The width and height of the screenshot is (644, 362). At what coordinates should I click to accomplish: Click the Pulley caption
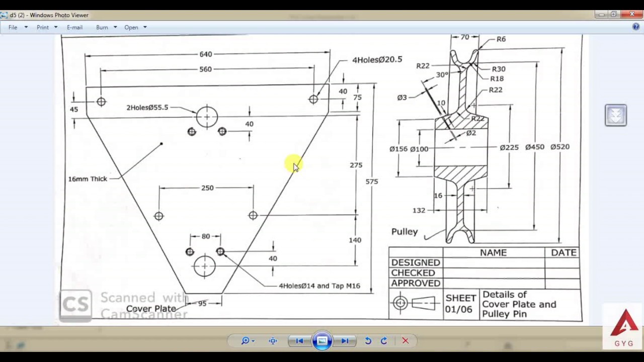point(405,232)
